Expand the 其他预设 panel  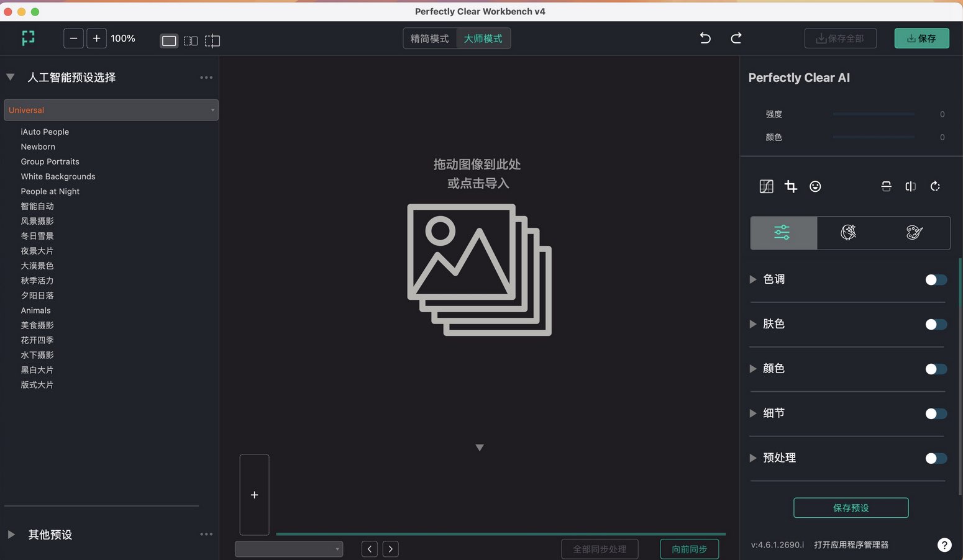pyautogui.click(x=11, y=535)
